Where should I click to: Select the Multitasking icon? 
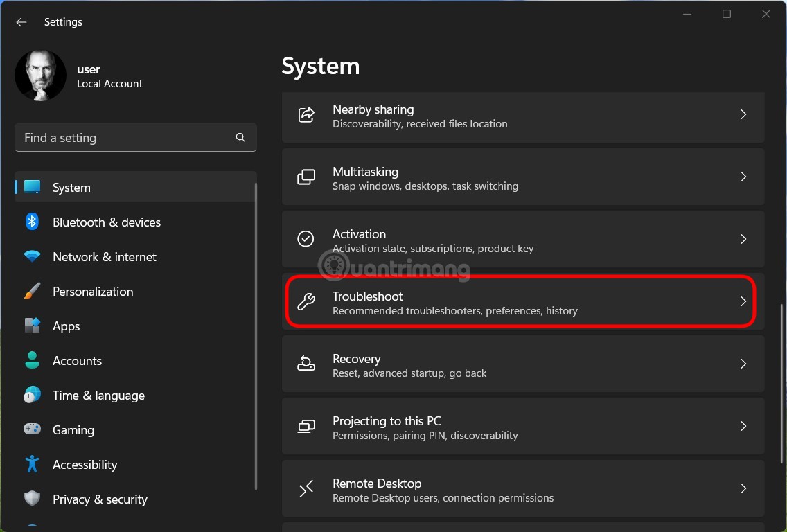(x=307, y=177)
